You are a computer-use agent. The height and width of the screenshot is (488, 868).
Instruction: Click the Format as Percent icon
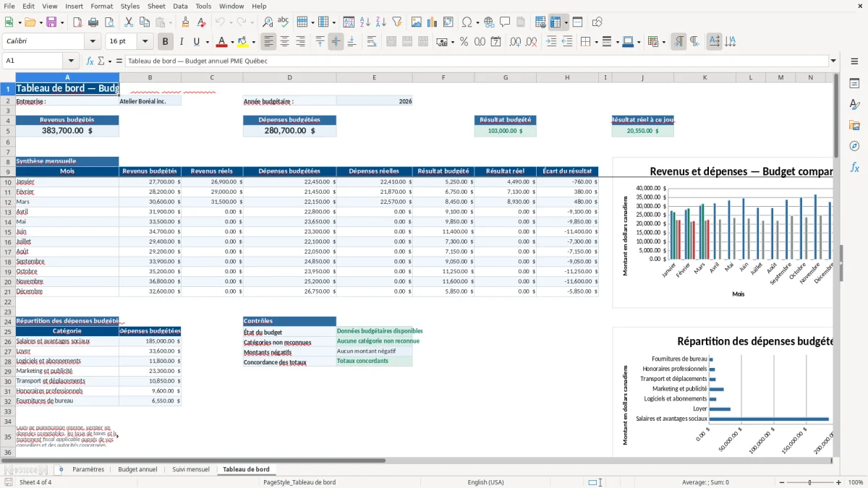coord(464,42)
